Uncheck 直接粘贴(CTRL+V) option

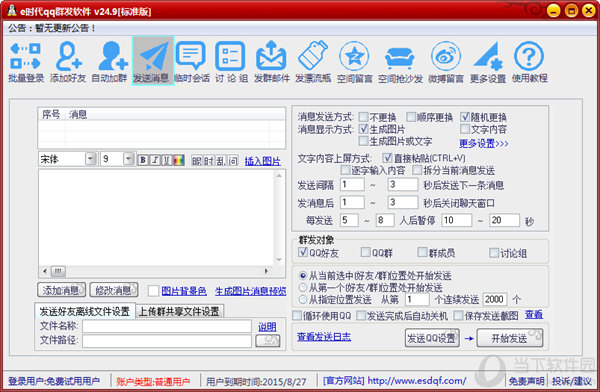(x=387, y=158)
